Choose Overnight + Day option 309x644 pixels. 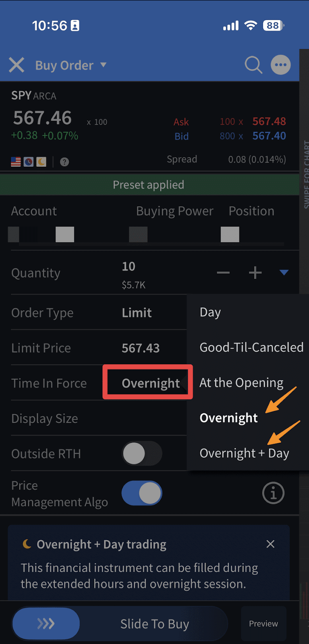click(x=244, y=453)
